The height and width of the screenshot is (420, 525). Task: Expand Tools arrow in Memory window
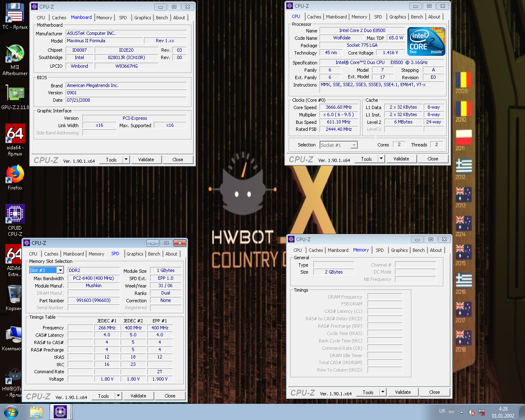[x=383, y=392]
